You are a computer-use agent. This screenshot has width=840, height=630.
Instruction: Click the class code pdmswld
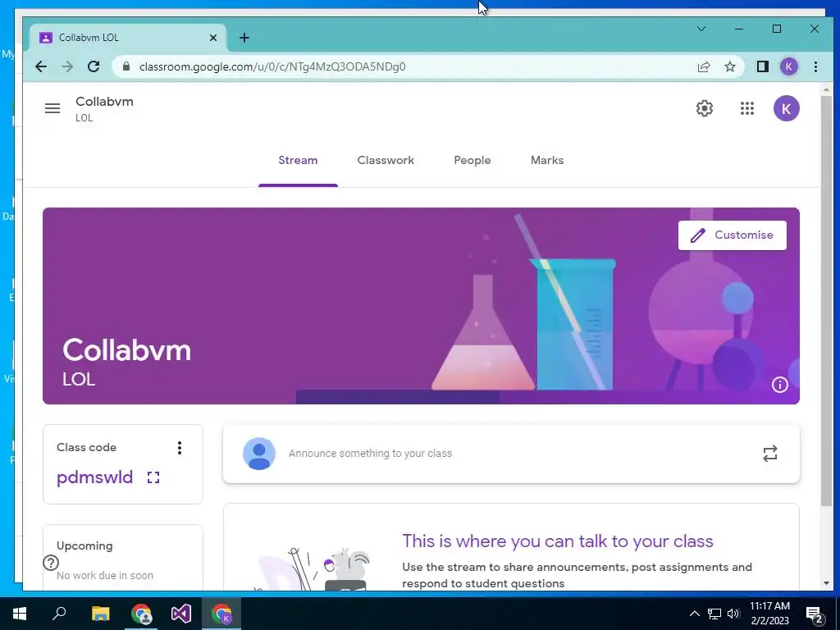point(95,477)
